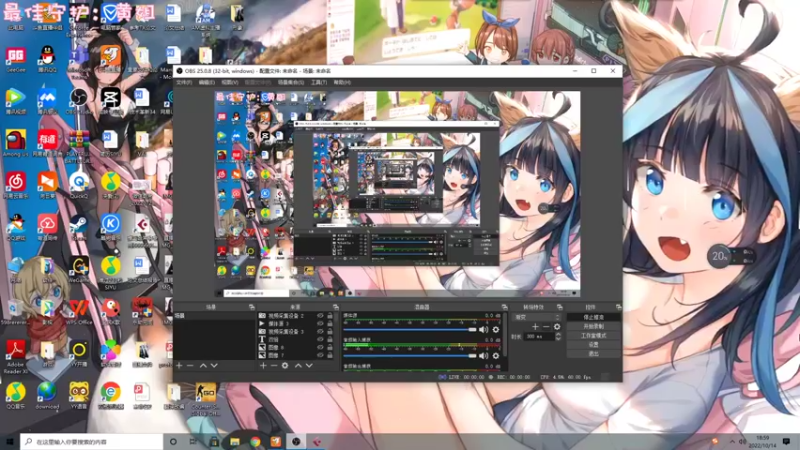Open 工具(T) menu
Viewport: 800px width, 450px height.
tap(319, 82)
